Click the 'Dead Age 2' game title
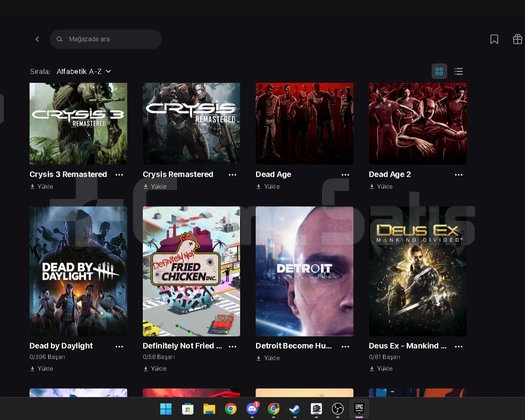The width and height of the screenshot is (525, 420). [390, 174]
